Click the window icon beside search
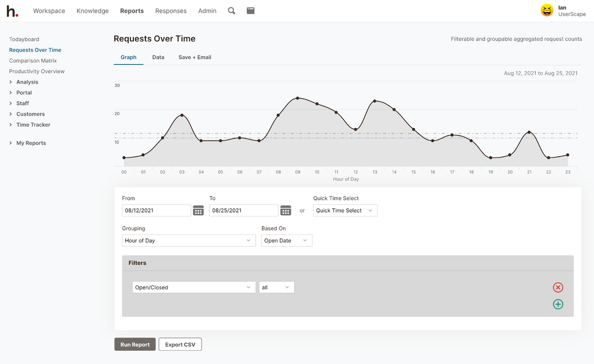This screenshot has height=364, width=594. click(250, 10)
